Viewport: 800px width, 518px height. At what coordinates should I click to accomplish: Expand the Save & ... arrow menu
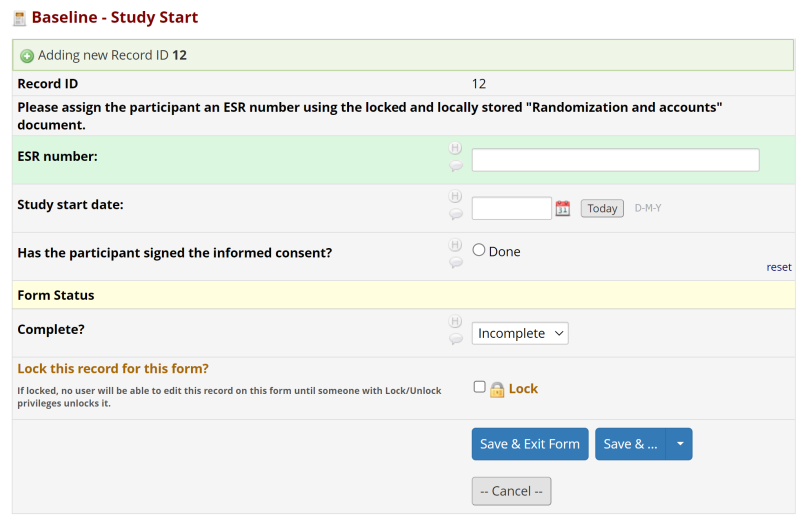[680, 444]
